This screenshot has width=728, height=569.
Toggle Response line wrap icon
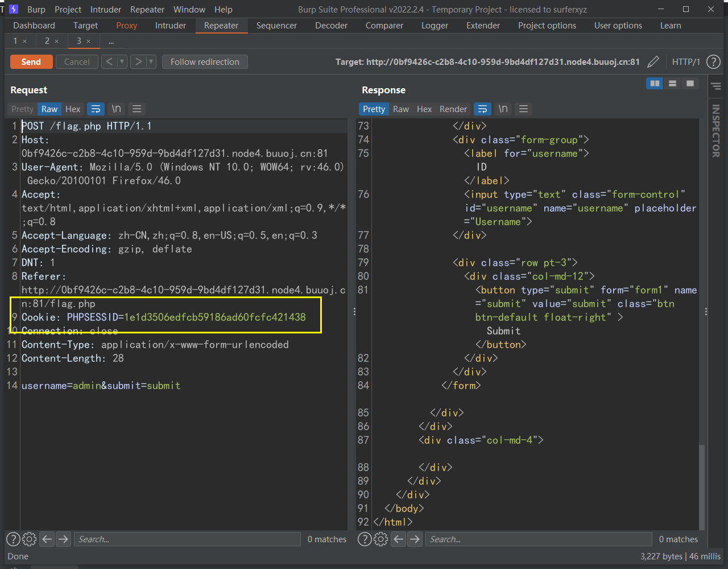click(482, 109)
